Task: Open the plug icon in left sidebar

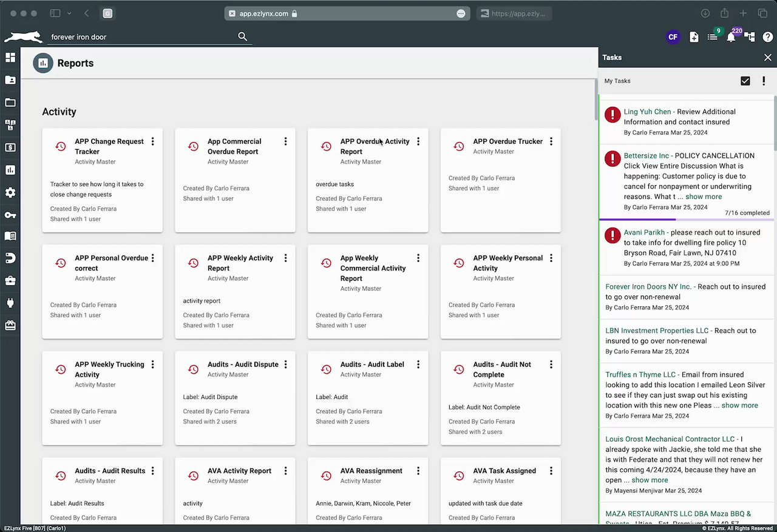Action: (x=10, y=303)
